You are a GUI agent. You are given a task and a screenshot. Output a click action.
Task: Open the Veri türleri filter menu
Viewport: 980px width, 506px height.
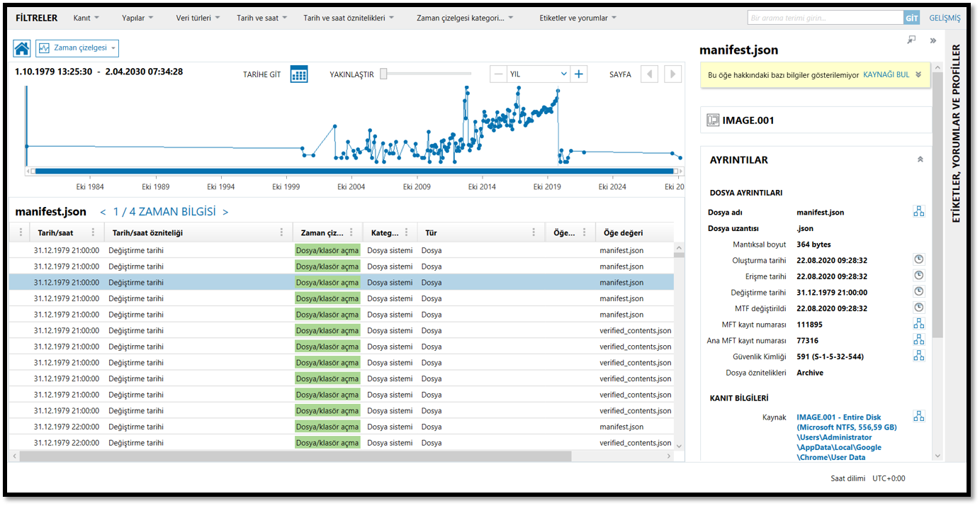point(198,18)
